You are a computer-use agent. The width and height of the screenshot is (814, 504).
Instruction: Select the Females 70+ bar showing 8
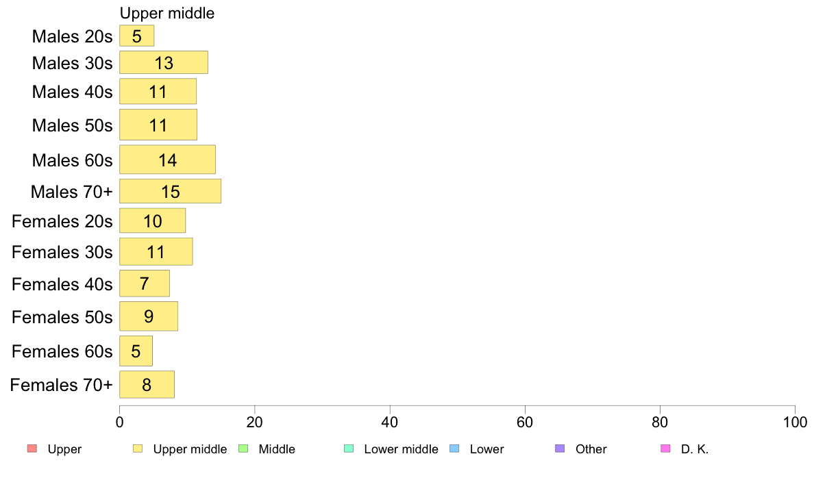point(147,385)
